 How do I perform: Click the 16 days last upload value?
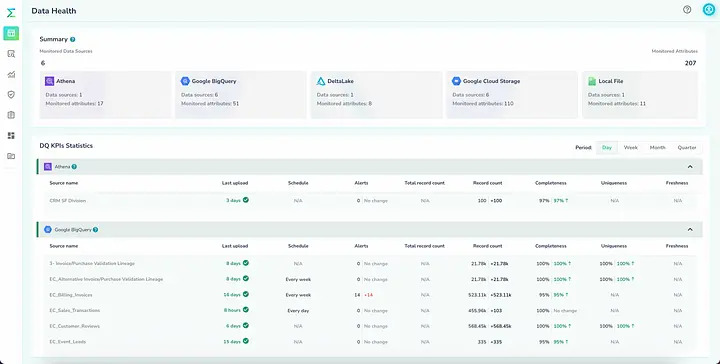232,295
